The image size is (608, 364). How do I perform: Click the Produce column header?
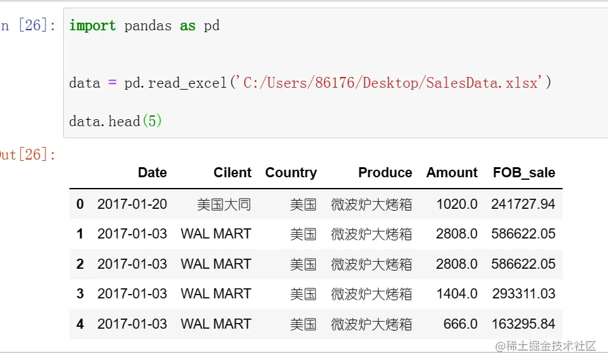point(385,173)
